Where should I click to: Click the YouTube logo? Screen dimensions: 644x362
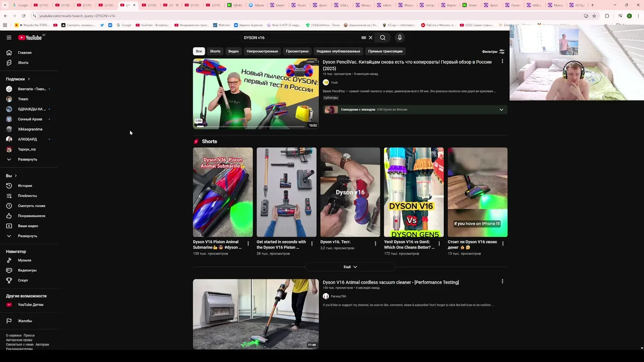(x=31, y=38)
